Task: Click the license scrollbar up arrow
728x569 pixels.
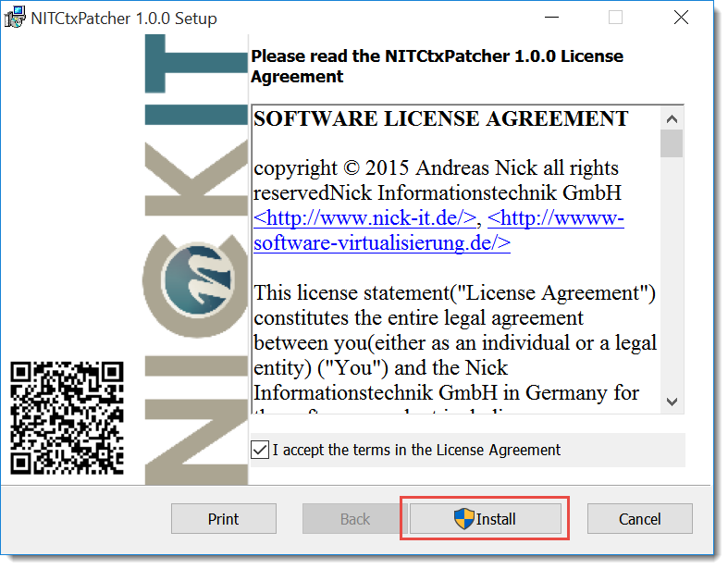Action: [x=672, y=119]
